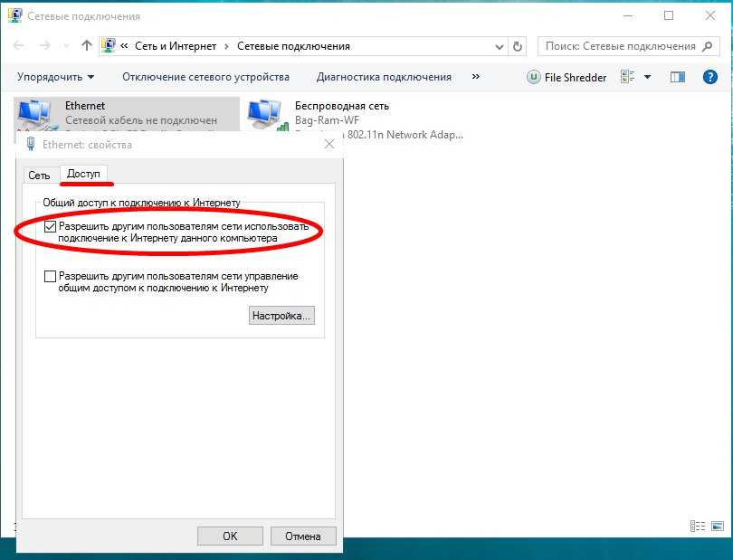Toggle the preview pane icon in toolbar

pos(678,77)
